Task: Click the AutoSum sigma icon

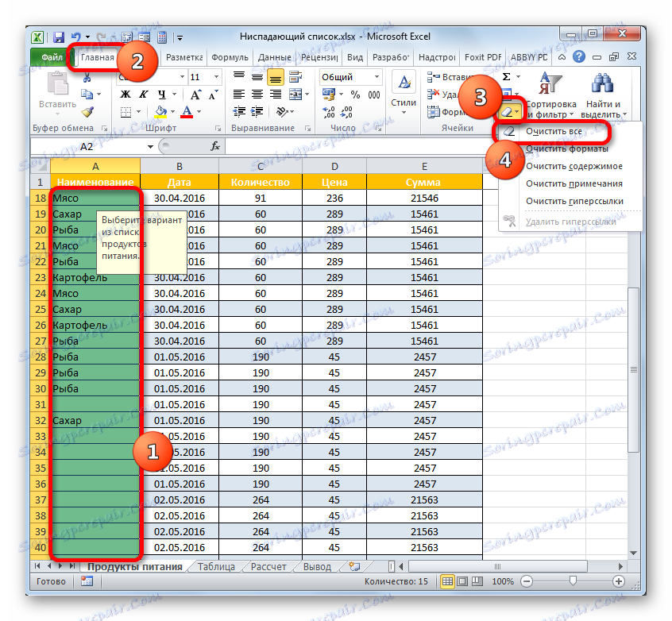Action: 506,77
